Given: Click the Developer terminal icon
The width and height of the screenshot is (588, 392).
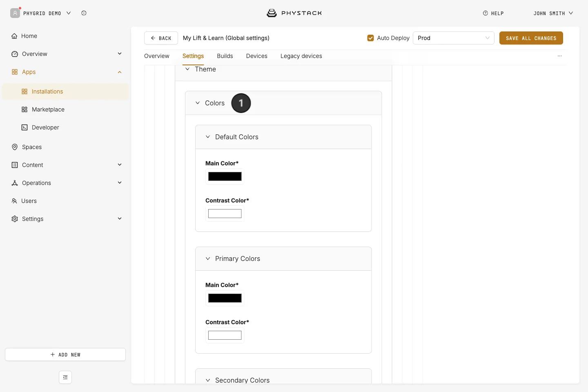Looking at the screenshot, I should 24,127.
